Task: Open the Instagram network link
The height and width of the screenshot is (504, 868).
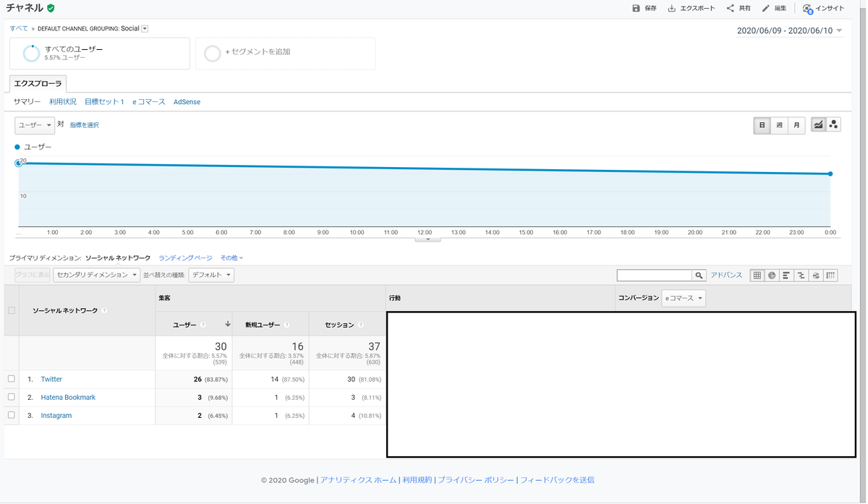Action: (56, 415)
